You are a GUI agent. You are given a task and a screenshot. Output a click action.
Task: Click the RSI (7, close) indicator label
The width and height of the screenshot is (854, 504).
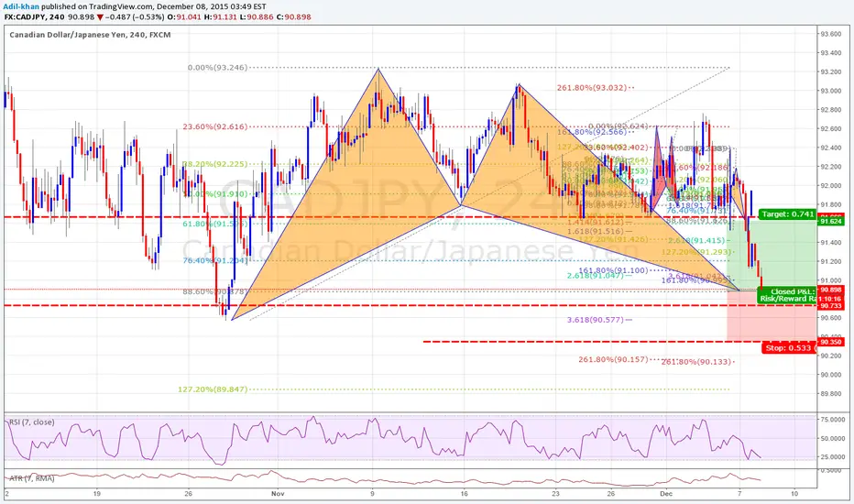[x=31, y=422]
